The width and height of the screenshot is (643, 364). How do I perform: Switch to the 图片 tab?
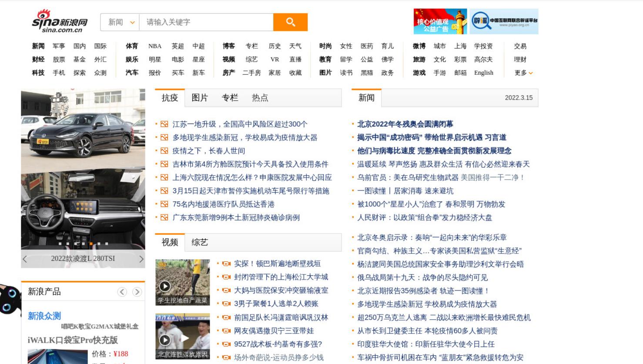pos(200,98)
